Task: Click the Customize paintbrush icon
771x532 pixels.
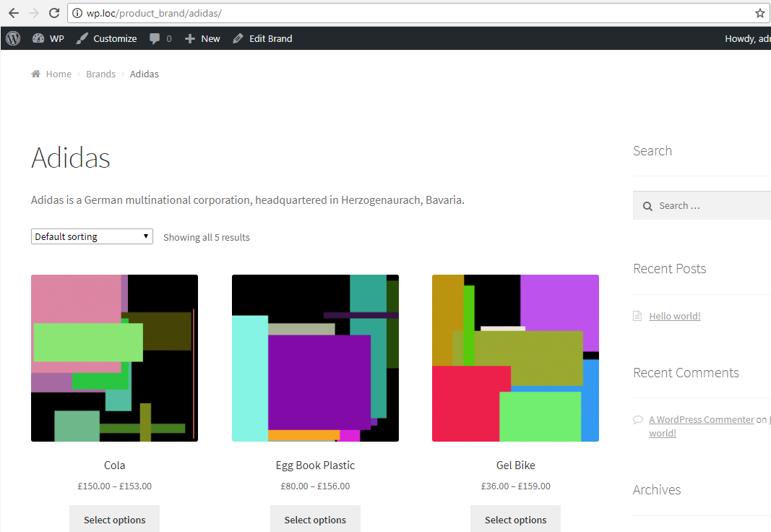Action: (x=82, y=38)
